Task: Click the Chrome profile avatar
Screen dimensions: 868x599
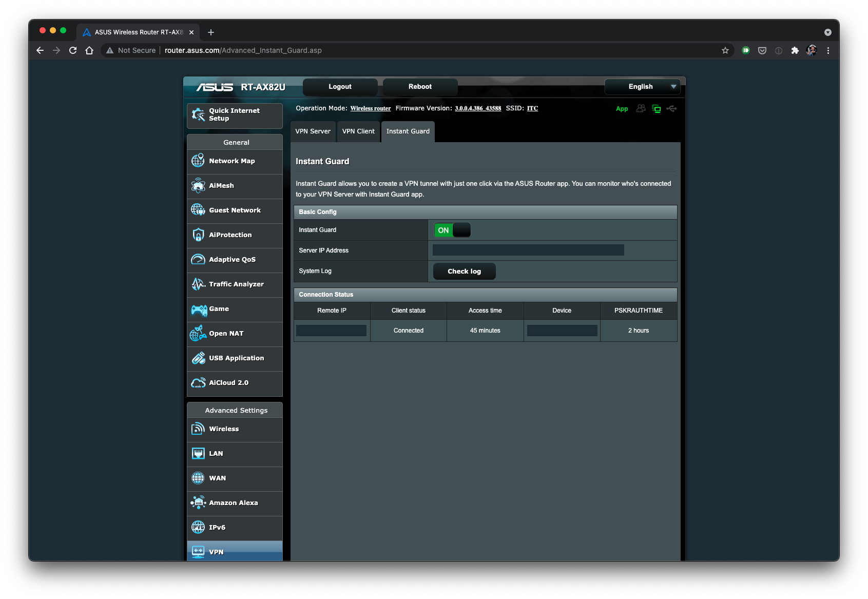Action: tap(812, 50)
